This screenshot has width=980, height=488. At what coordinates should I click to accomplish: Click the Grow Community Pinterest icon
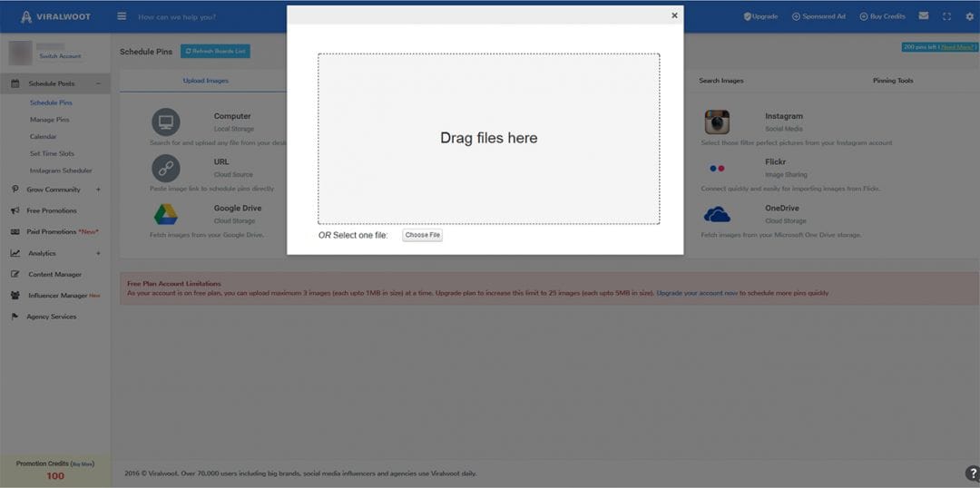15,190
